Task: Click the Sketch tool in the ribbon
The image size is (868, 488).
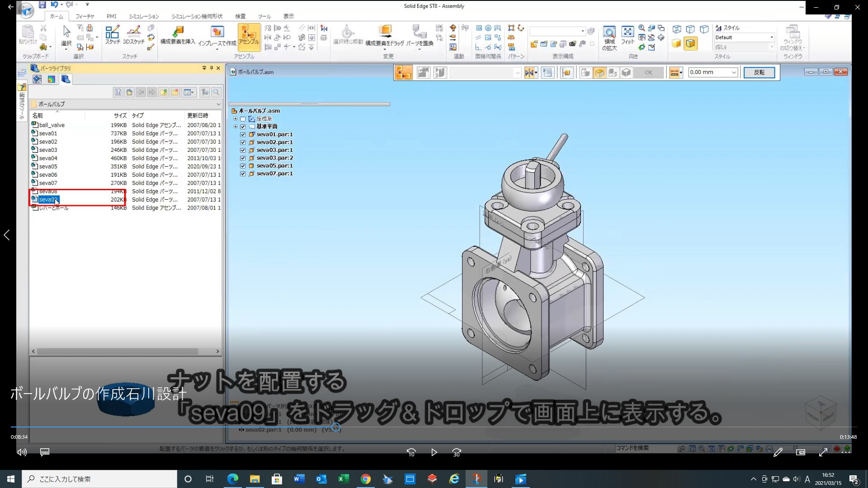Action: pos(112,35)
